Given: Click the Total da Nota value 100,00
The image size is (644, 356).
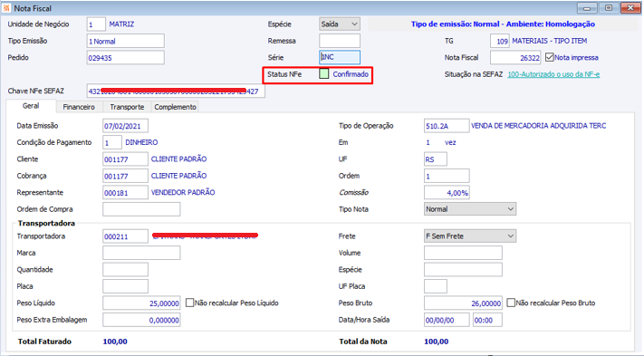Looking at the screenshot, I should tap(437, 342).
